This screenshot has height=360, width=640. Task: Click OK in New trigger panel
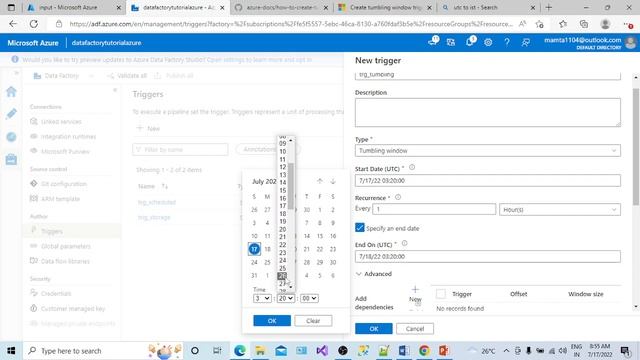pyautogui.click(x=373, y=329)
